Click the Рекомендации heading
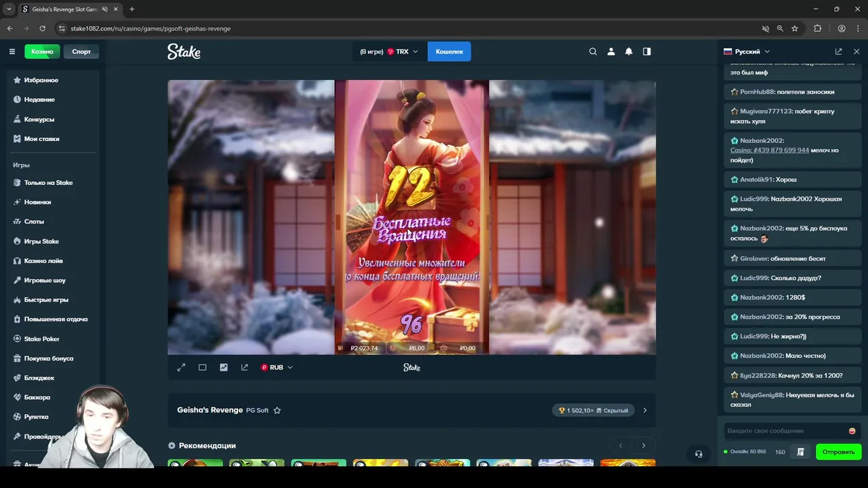The width and height of the screenshot is (868, 488). coord(208,445)
